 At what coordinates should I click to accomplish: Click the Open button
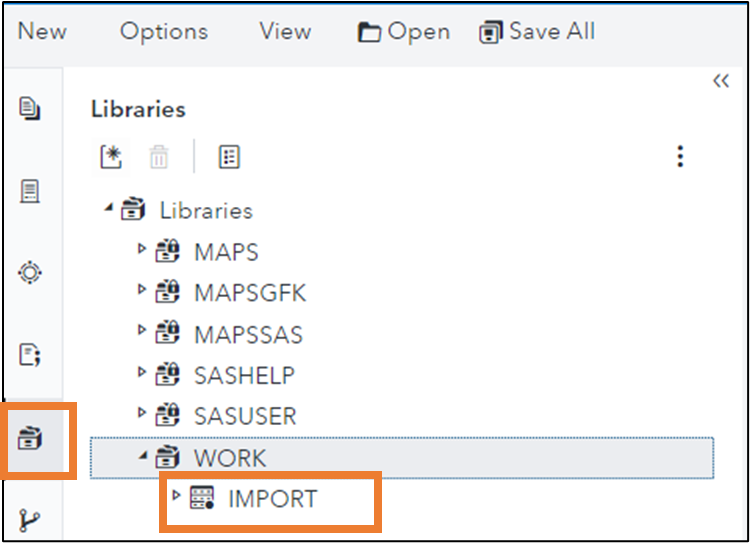click(x=404, y=32)
